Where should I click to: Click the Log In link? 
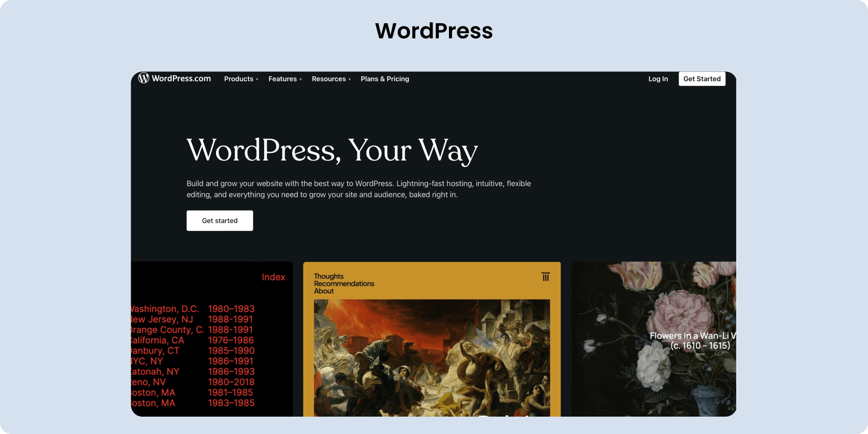(x=658, y=79)
